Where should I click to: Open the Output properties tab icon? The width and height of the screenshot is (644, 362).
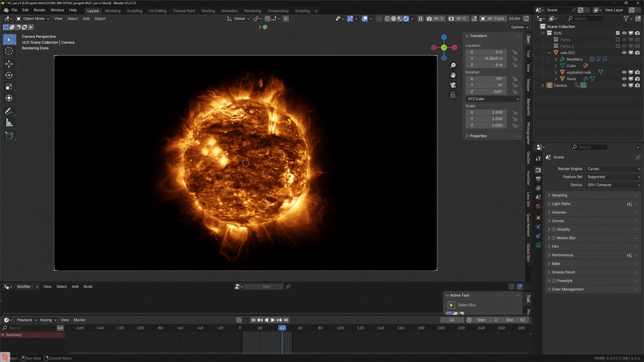[x=538, y=179]
